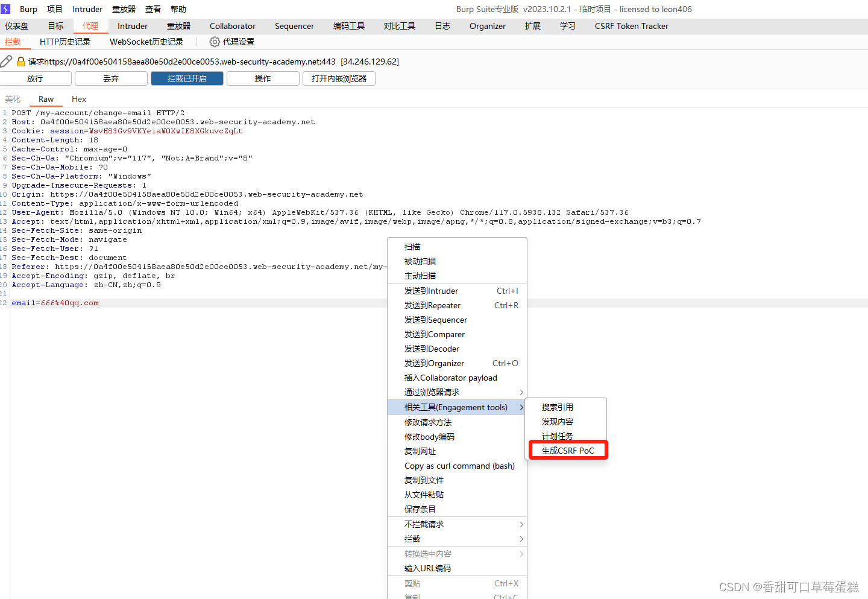Click the padlock HTTPS icon
This screenshot has height=599, width=868.
pyautogui.click(x=21, y=62)
